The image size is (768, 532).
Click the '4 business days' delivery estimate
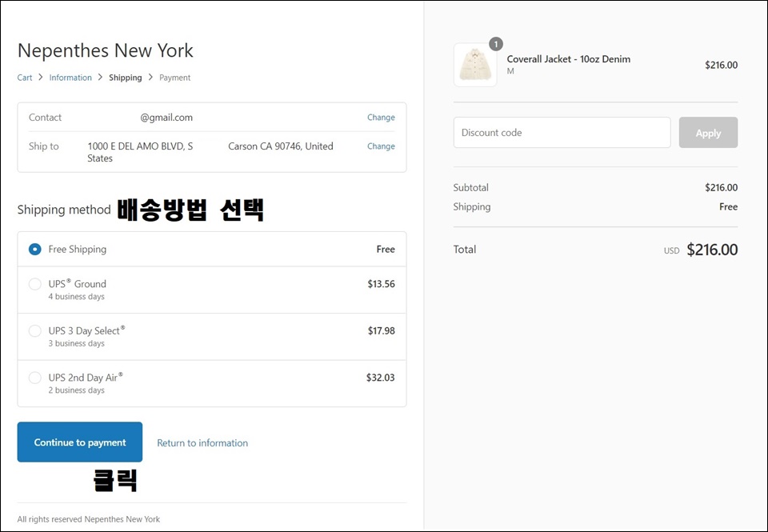(x=77, y=296)
